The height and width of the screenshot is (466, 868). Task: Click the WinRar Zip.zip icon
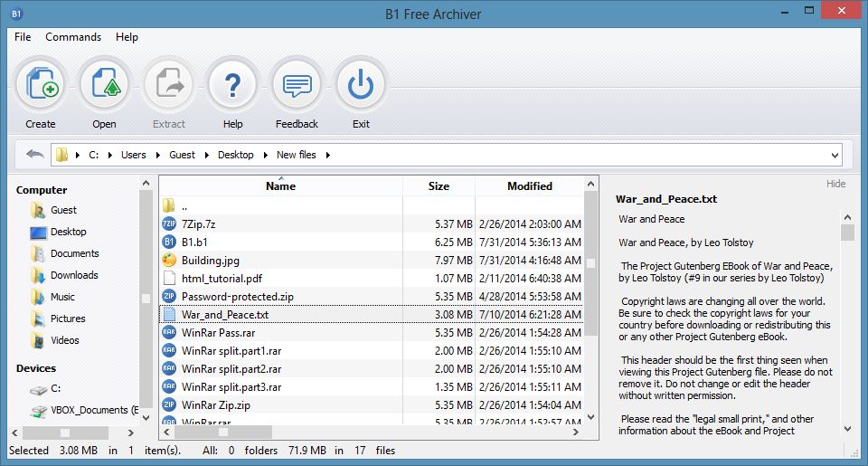(x=169, y=405)
